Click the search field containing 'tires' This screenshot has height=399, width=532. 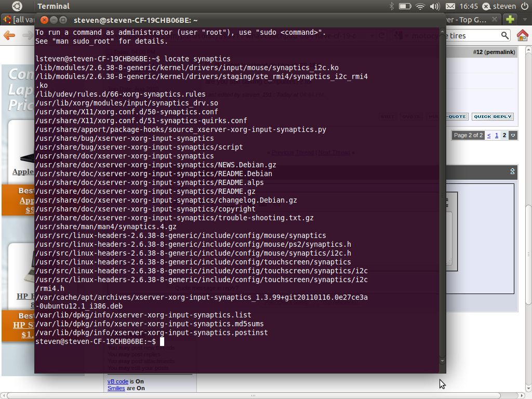pyautogui.click(x=475, y=36)
